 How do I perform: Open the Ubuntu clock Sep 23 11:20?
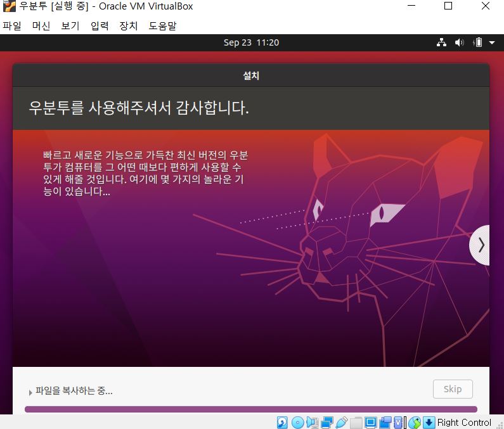[251, 42]
